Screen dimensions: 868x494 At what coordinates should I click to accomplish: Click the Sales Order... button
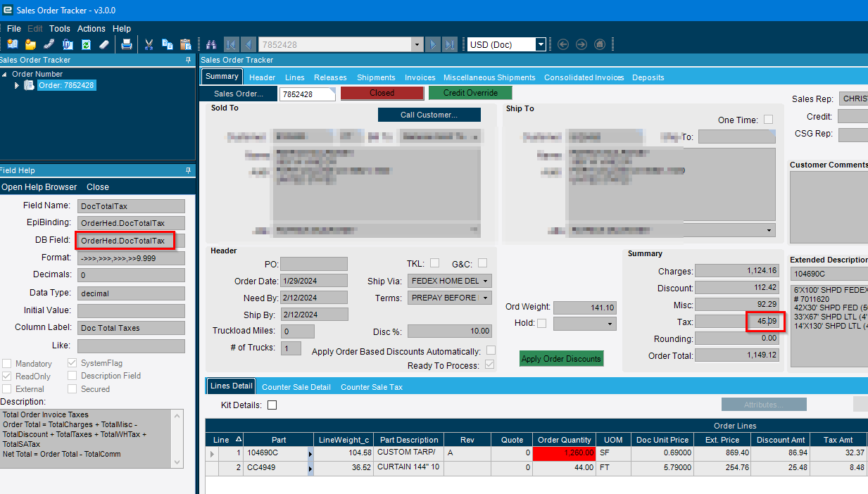[x=239, y=94]
